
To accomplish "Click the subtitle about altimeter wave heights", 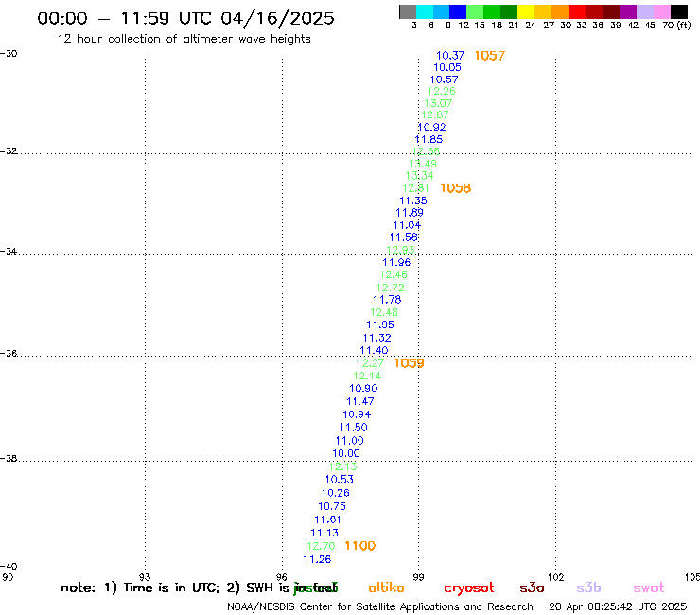I will click(184, 39).
